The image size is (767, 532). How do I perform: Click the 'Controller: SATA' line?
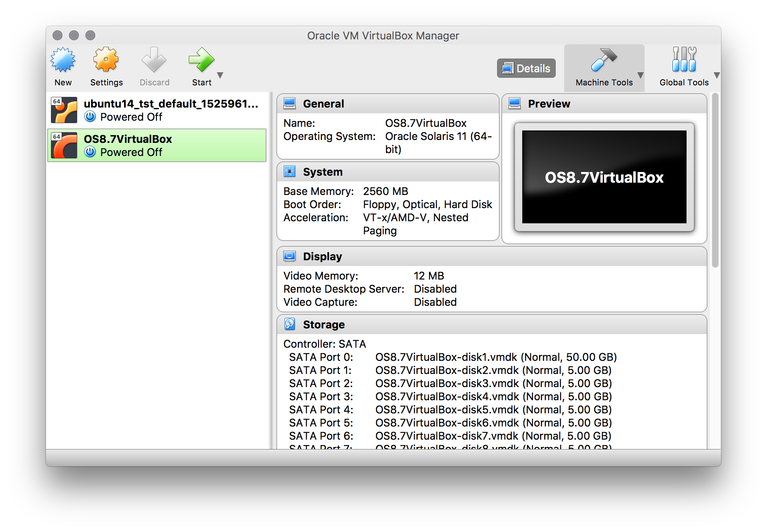pos(324,344)
